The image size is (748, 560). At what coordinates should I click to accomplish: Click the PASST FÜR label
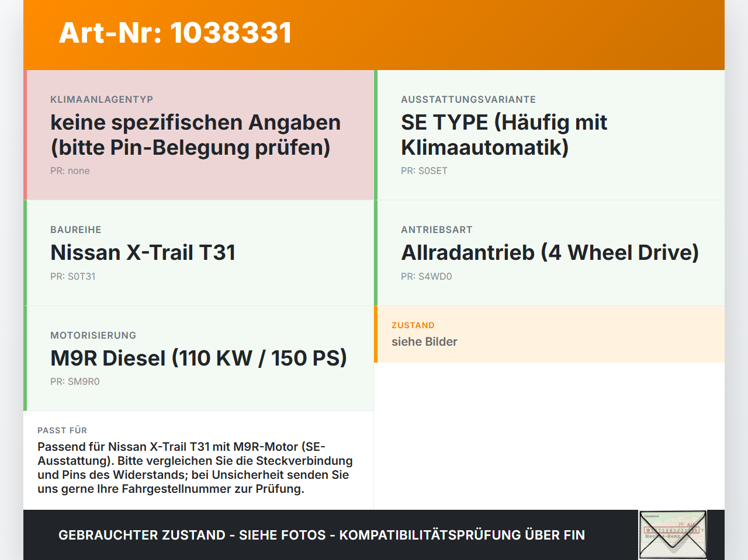tap(63, 430)
